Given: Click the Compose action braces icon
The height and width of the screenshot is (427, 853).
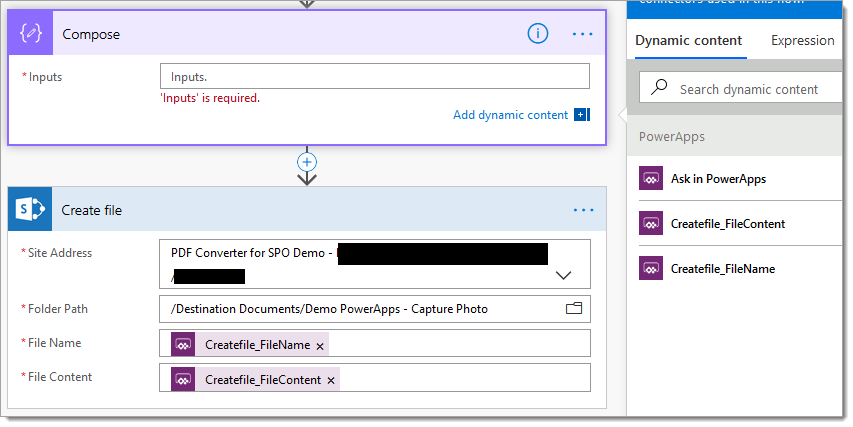Looking at the screenshot, I should click(x=31, y=34).
